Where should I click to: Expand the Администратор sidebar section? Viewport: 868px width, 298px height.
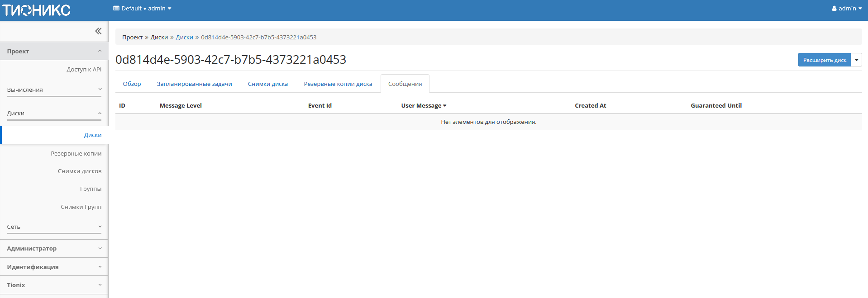[x=54, y=249]
